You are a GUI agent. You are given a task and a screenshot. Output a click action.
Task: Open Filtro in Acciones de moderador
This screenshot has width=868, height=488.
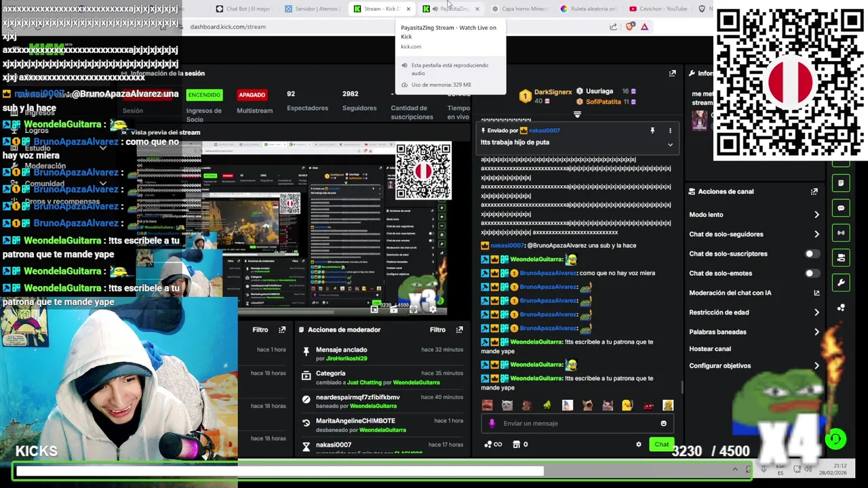pos(437,329)
